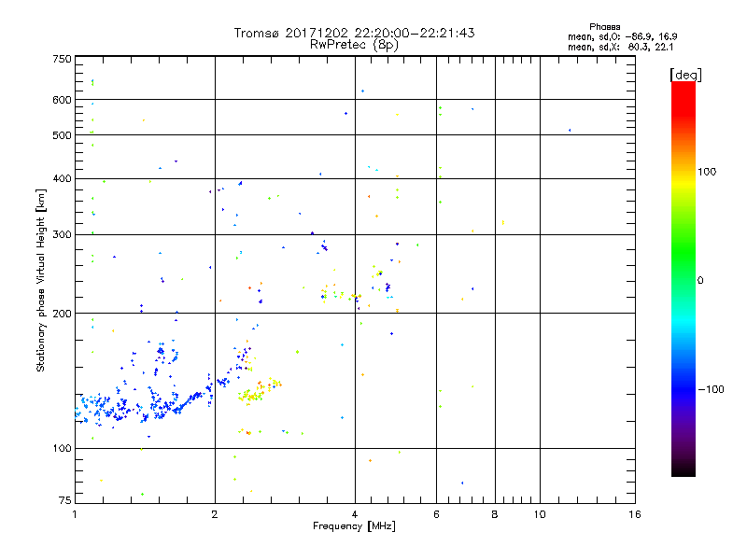Click the '600' y-axis tick label
Viewport: 747px width, 560px height.
pos(62,100)
